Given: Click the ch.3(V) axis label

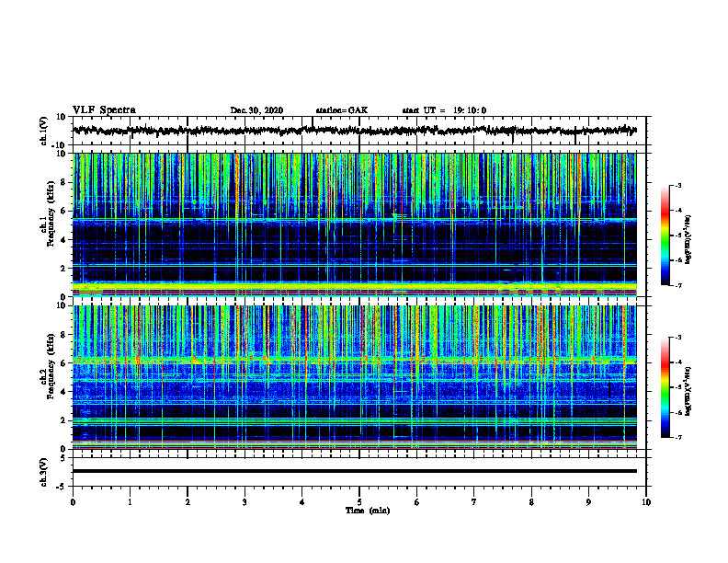Looking at the screenshot, I should click(43, 472).
